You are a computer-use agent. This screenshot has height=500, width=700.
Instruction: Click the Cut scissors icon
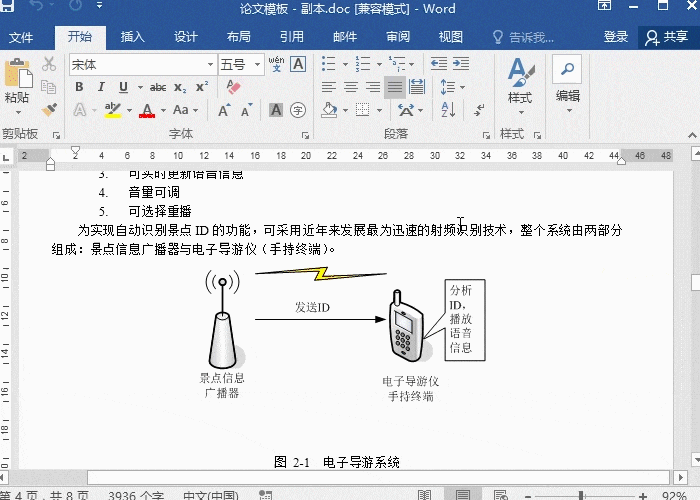coord(49,64)
